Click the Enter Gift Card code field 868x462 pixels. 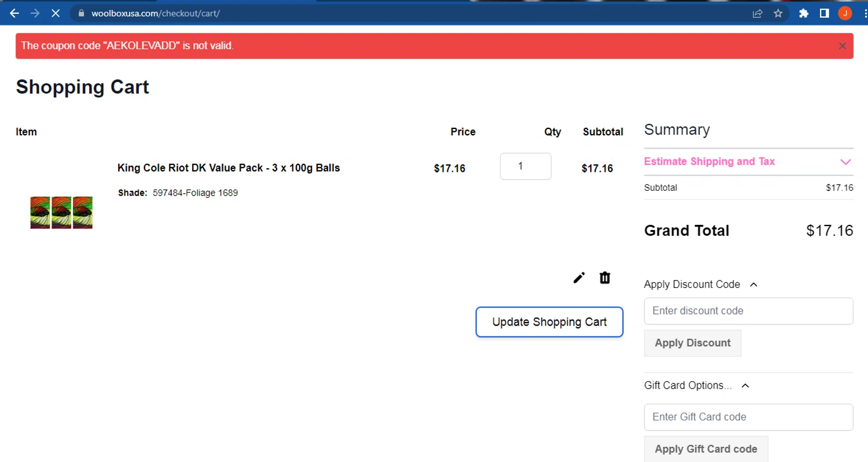tap(749, 417)
